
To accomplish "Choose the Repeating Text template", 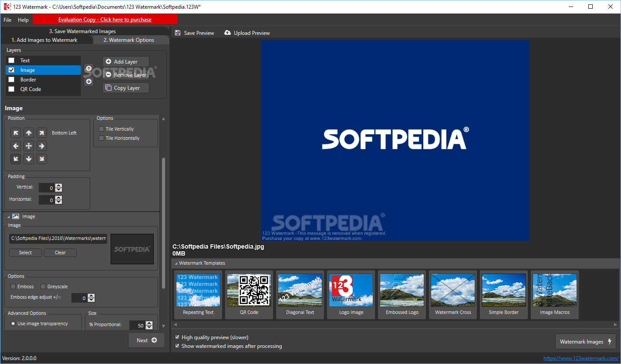I will pyautogui.click(x=198, y=295).
